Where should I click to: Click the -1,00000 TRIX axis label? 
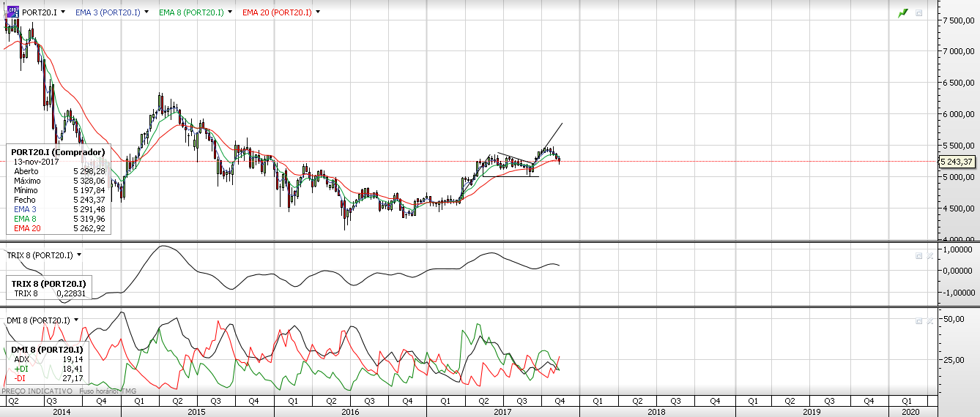(960, 291)
